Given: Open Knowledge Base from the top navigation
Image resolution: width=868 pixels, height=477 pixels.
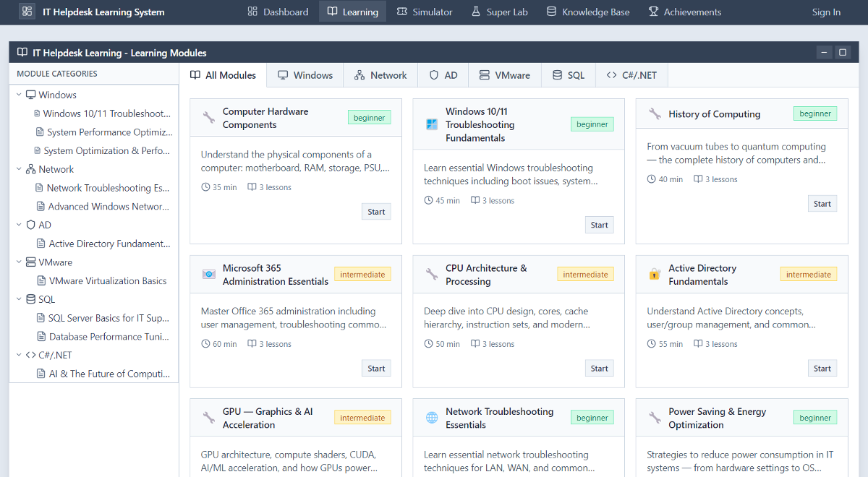Looking at the screenshot, I should point(588,12).
